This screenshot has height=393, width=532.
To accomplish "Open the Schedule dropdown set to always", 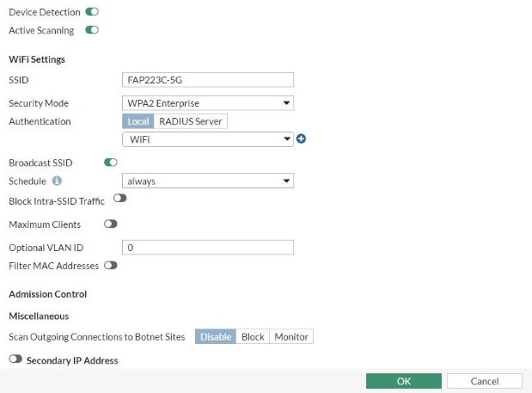I will click(x=208, y=181).
